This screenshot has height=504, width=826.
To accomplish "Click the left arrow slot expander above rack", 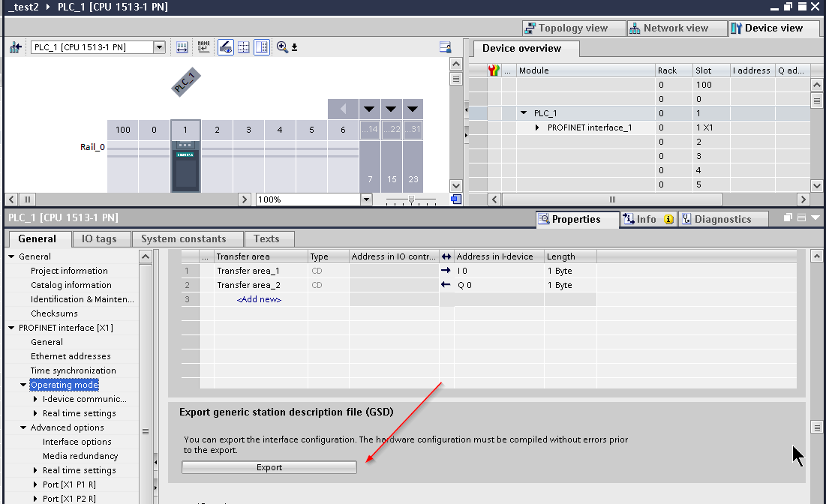I will click(343, 109).
